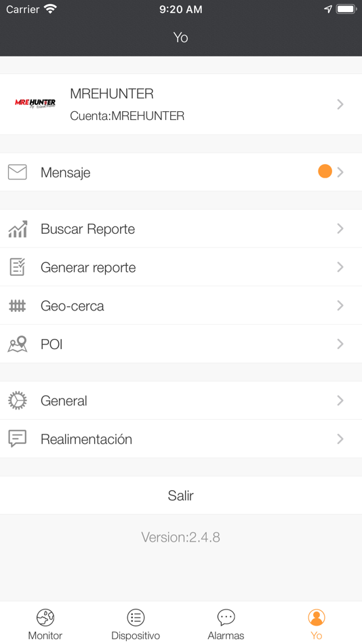This screenshot has height=644, width=362.
Task: Expand the General chevron
Action: [340, 401]
